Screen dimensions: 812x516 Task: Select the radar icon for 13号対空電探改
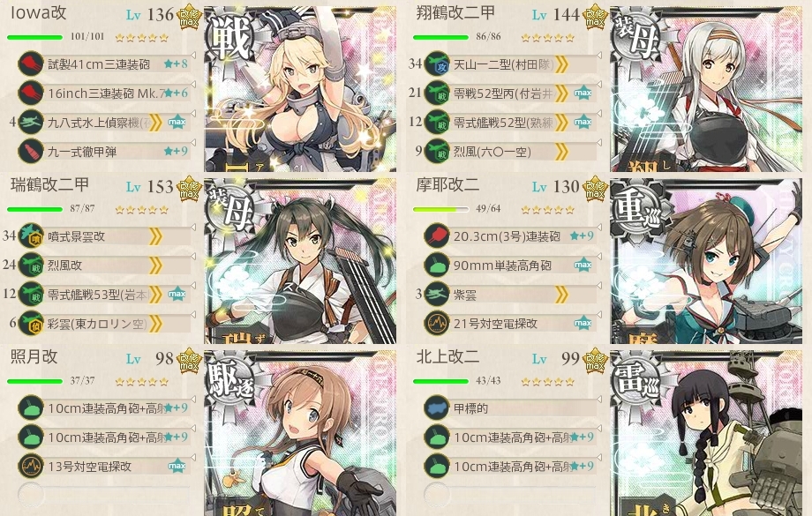click(31, 466)
